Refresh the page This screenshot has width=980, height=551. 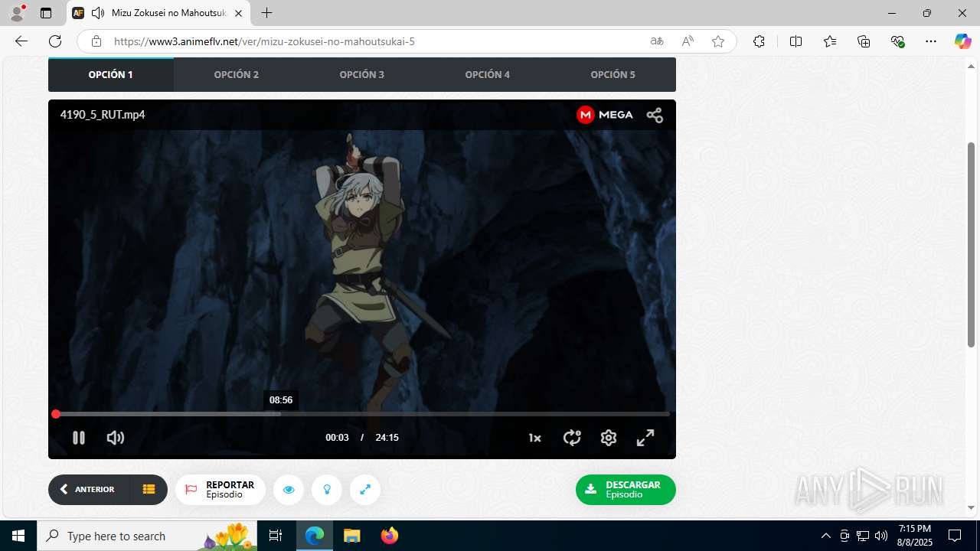pyautogui.click(x=55, y=41)
